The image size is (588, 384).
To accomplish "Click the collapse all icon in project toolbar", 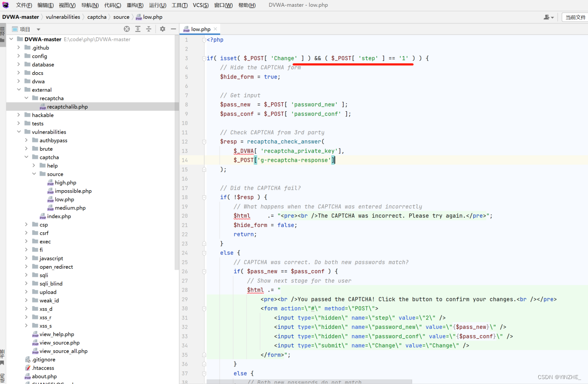I will point(149,29).
